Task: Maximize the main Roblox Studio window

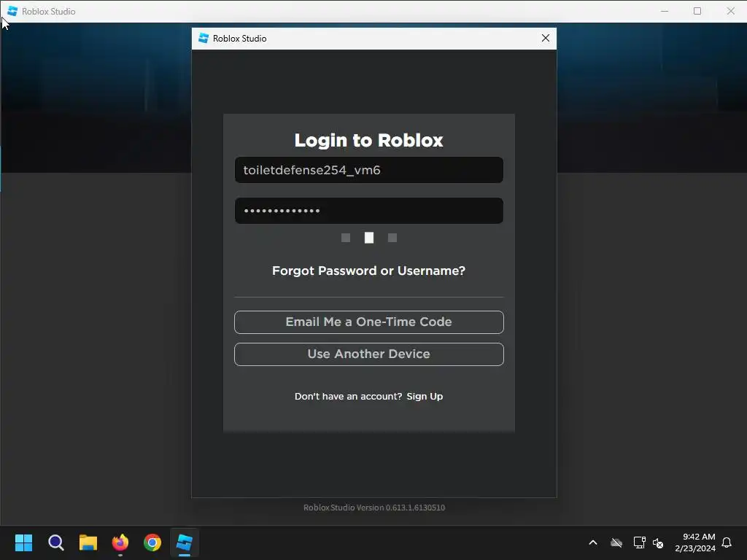Action: coord(697,11)
